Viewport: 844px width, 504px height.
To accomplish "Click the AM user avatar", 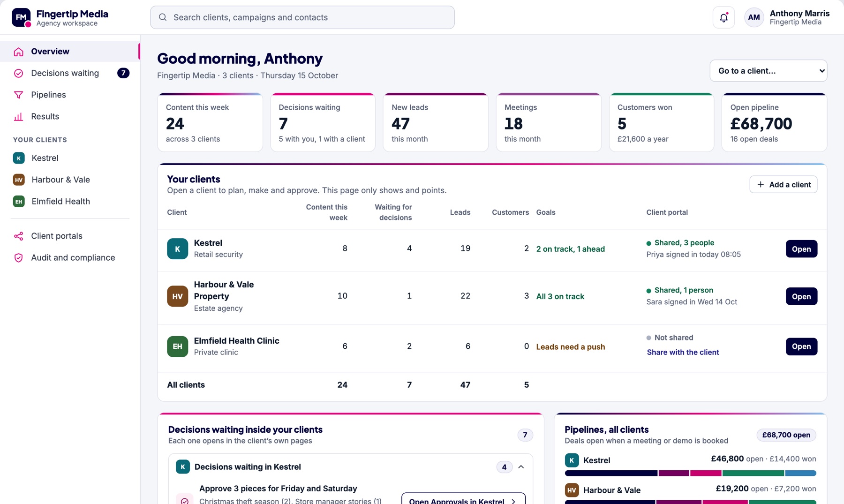I will (x=754, y=17).
